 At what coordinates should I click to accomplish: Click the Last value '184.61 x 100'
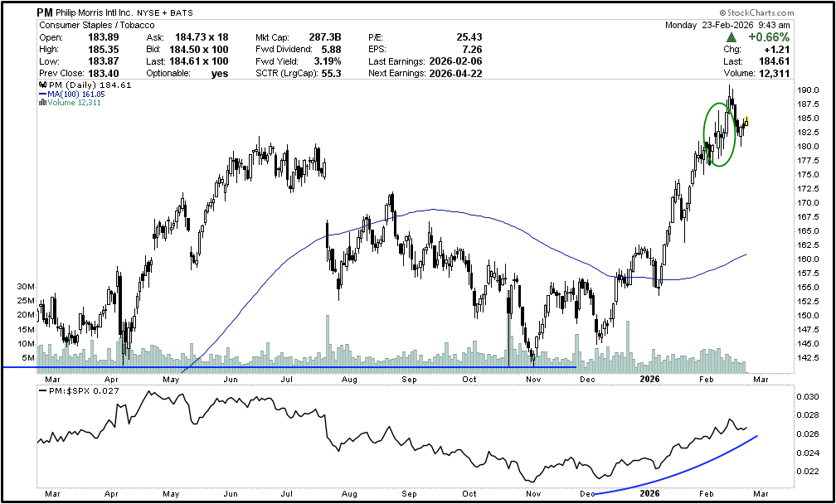(x=199, y=61)
